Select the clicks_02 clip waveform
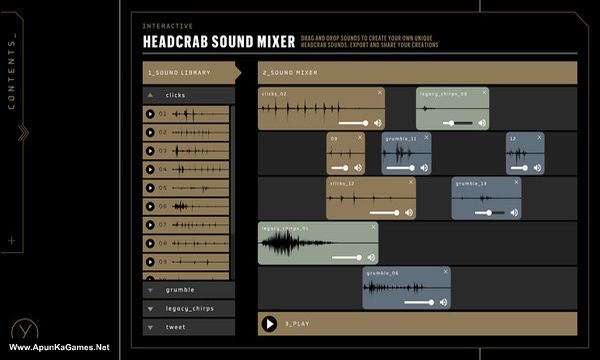The height and width of the screenshot is (360, 600). click(321, 108)
